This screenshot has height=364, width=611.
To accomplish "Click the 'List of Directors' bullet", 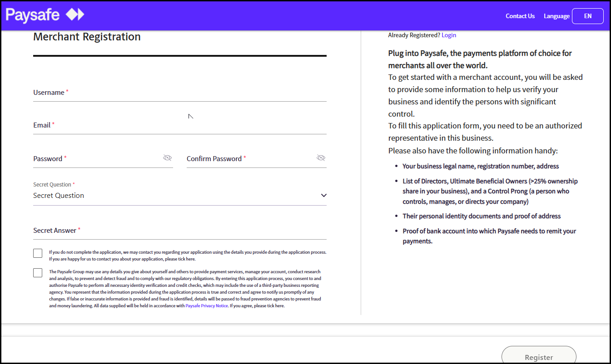I will point(490,191).
